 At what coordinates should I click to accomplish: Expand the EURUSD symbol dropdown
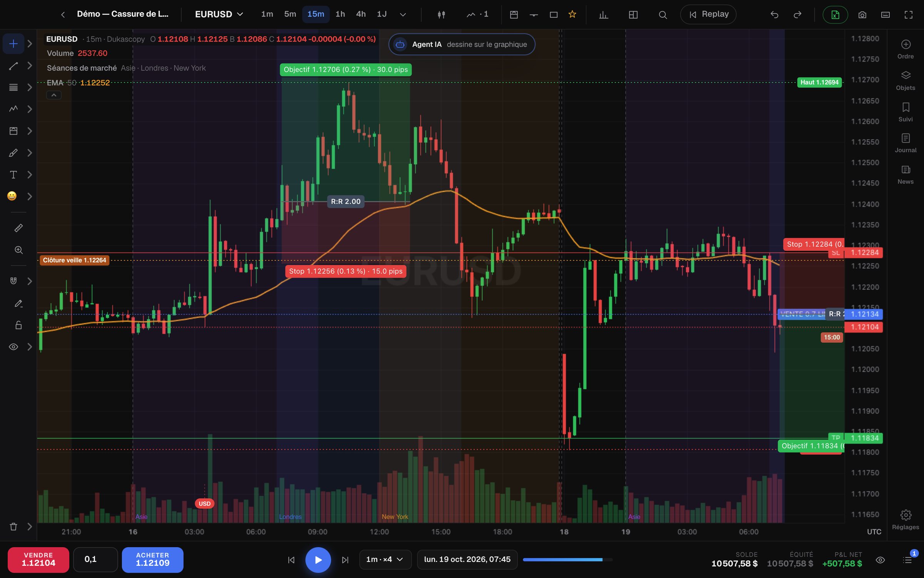(x=219, y=14)
